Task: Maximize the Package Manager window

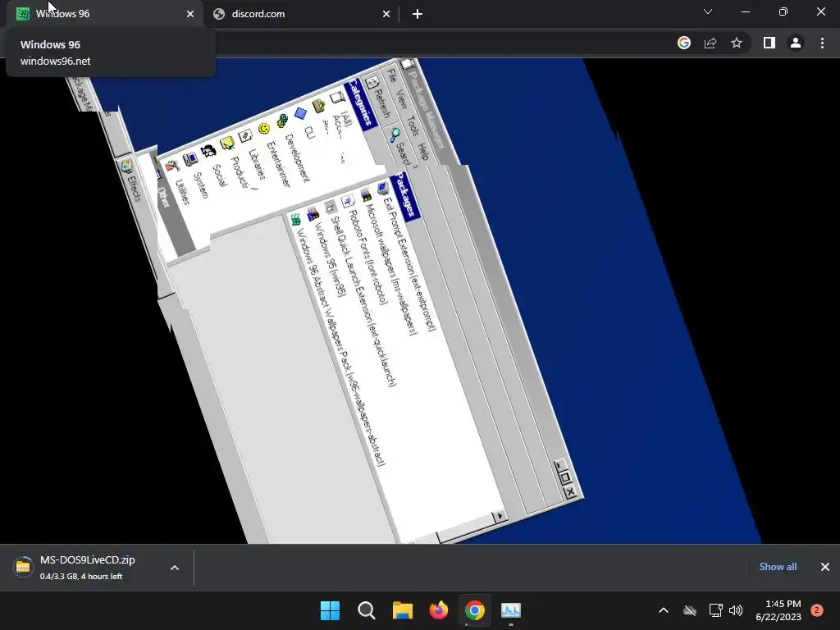Action: [564, 477]
